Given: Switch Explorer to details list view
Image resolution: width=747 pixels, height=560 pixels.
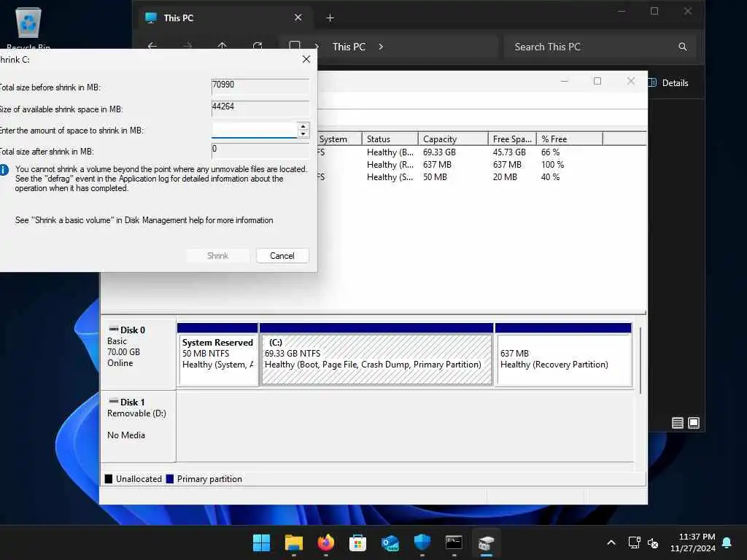Looking at the screenshot, I should [678, 423].
